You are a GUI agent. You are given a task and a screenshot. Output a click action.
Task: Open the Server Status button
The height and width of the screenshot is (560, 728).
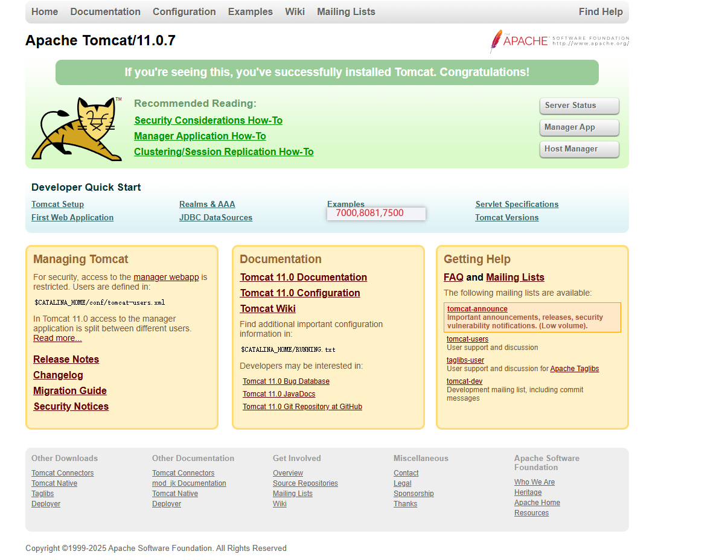point(580,106)
